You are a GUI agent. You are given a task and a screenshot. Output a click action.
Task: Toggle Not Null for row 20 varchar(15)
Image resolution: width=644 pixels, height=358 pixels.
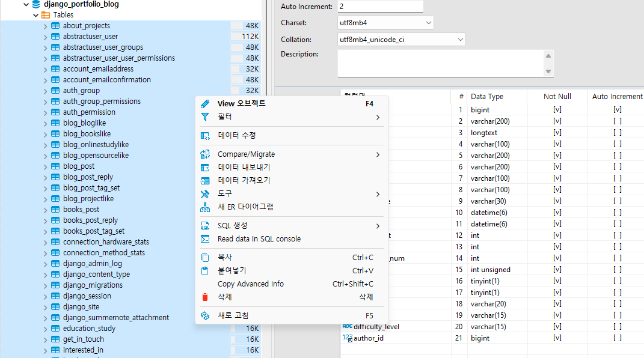pos(557,326)
